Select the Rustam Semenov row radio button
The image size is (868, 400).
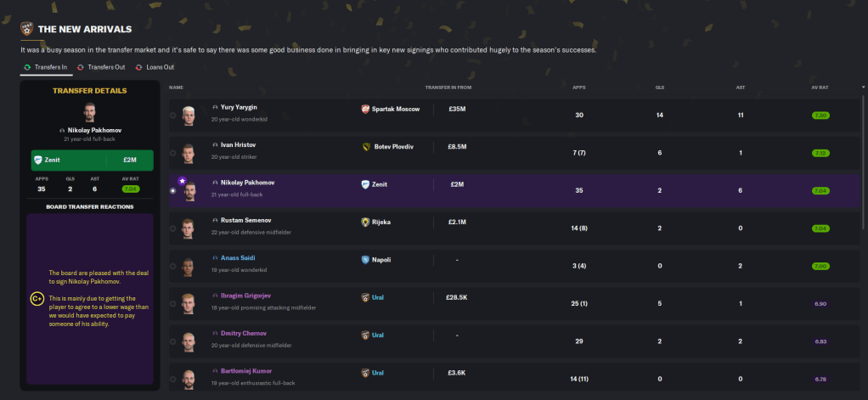click(173, 228)
